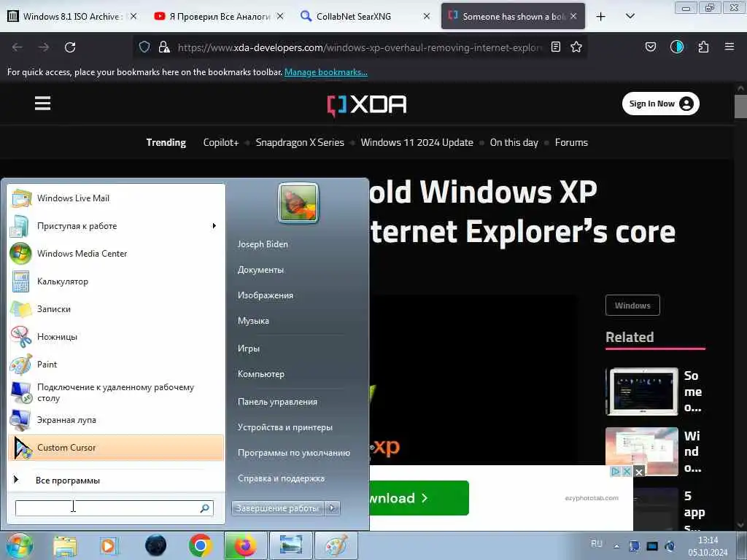The width and height of the screenshot is (747, 560).
Task: Open Paint from the Start menu
Action: (x=116, y=365)
